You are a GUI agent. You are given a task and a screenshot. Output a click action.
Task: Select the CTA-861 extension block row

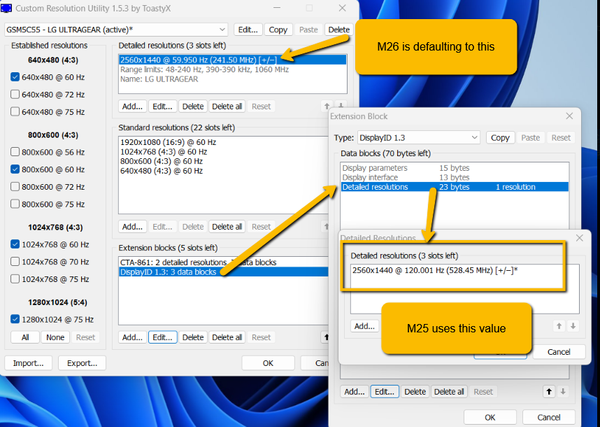pyautogui.click(x=224, y=262)
